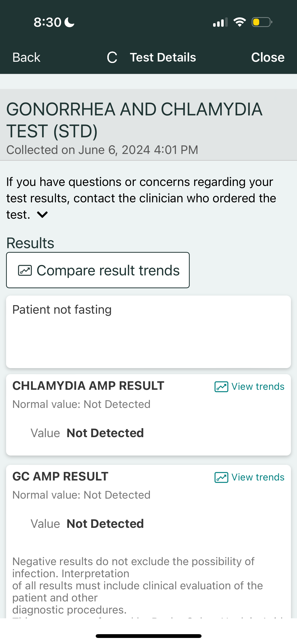Tap the cellular signal bars icon

pos(220,22)
